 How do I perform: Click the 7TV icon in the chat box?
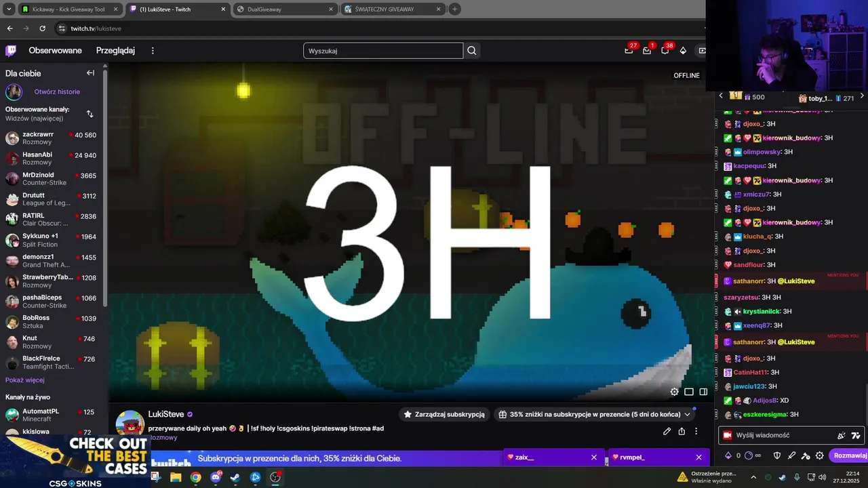coord(856,436)
